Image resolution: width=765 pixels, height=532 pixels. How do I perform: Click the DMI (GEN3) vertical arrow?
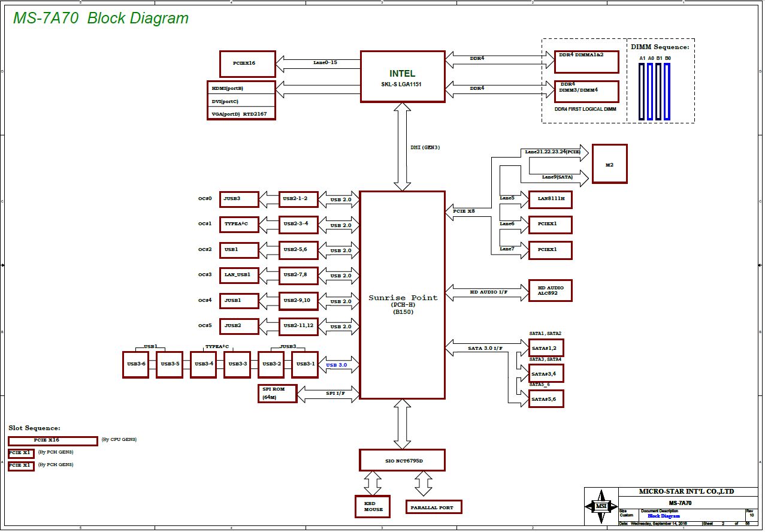402,147
